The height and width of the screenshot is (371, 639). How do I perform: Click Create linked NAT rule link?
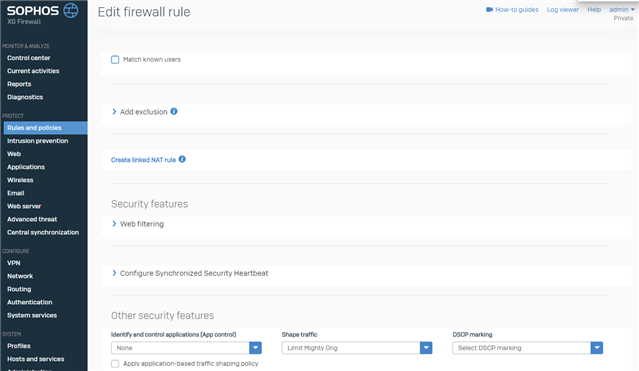pos(143,160)
